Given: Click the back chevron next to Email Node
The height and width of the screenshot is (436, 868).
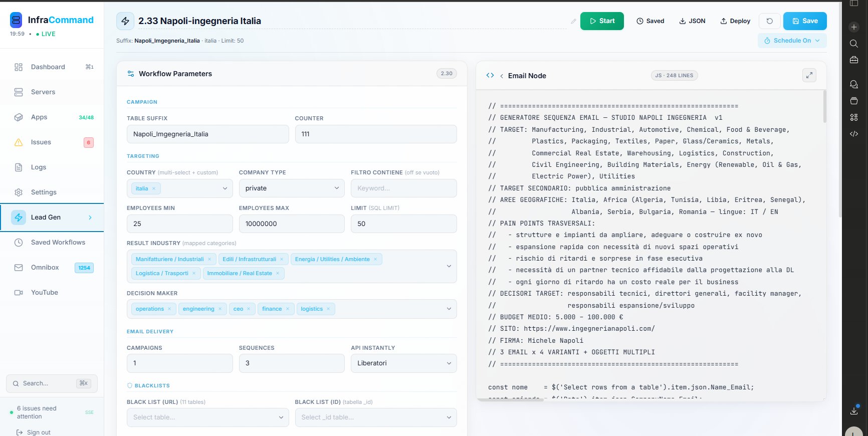Looking at the screenshot, I should click(502, 76).
